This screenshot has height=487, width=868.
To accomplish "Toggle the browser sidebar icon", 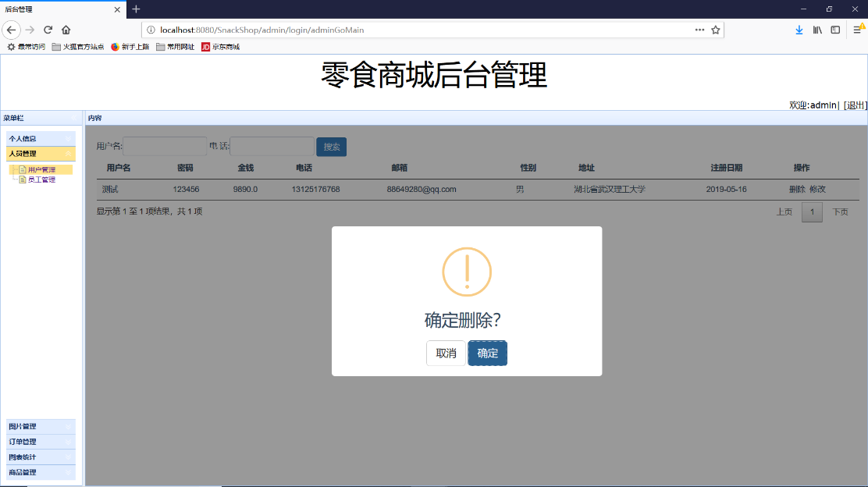I will (835, 30).
